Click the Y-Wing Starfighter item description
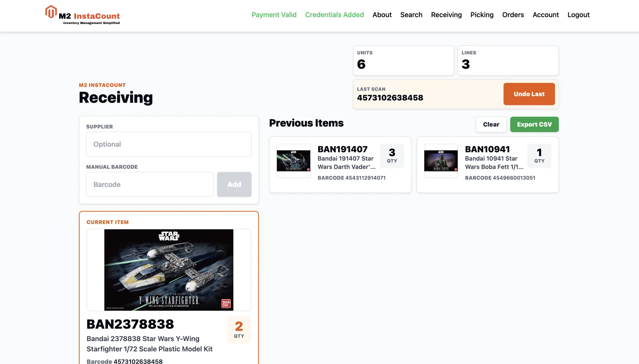The image size is (639, 364). tap(149, 344)
